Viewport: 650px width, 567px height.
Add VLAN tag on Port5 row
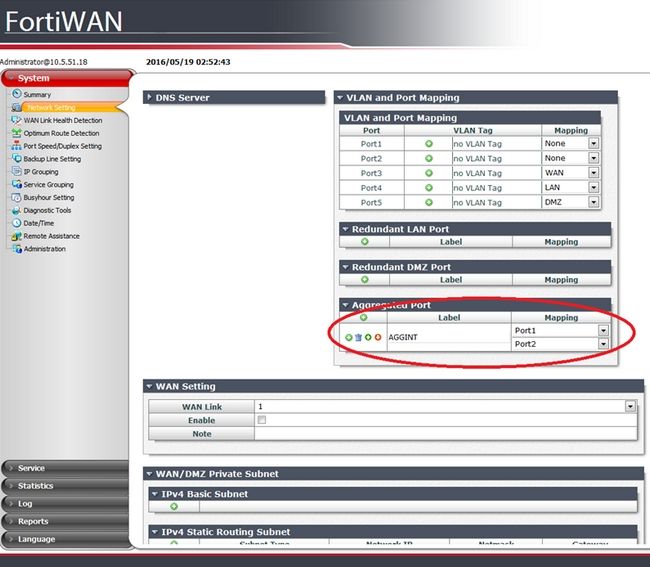(429, 202)
